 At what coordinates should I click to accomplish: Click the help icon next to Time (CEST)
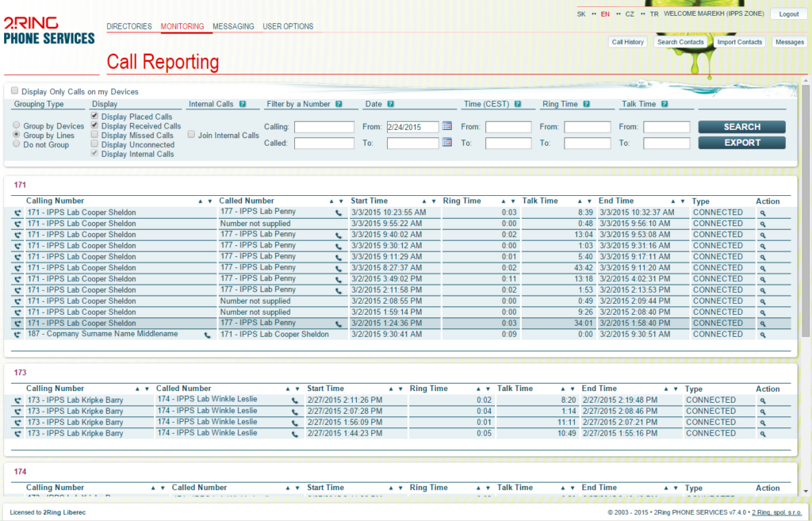(x=518, y=104)
